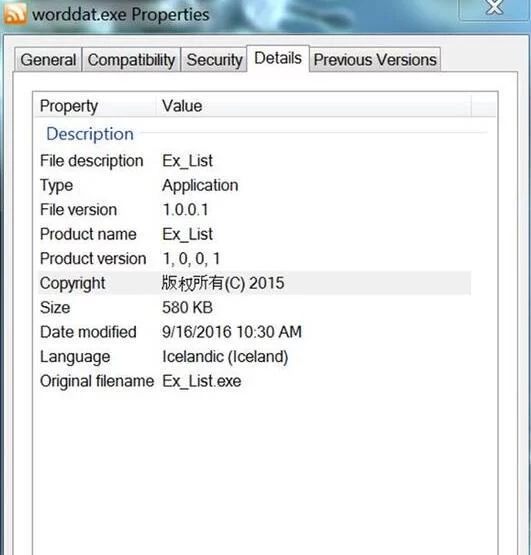
Task: Click the Ex_List file description value
Action: 187,161
